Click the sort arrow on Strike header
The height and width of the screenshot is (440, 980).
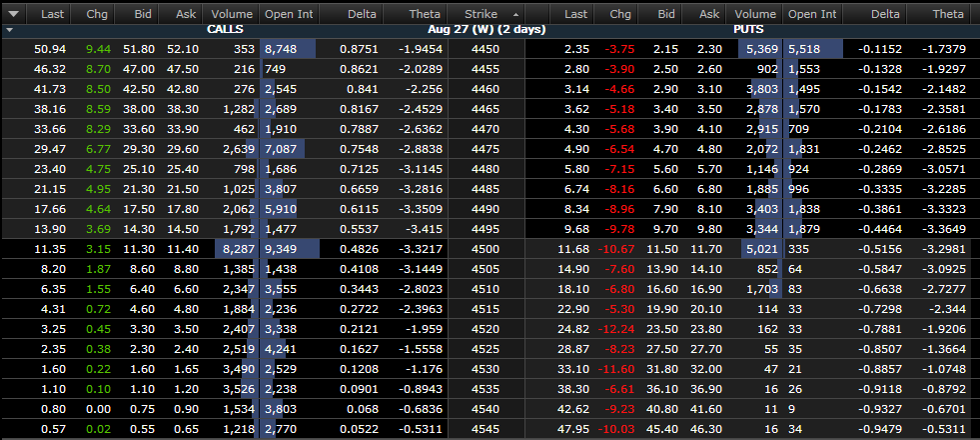[x=515, y=15]
